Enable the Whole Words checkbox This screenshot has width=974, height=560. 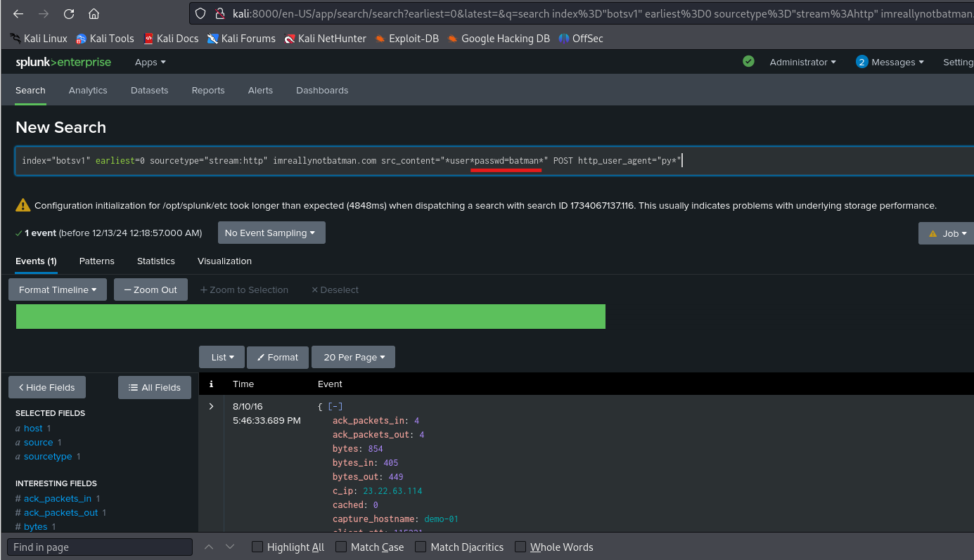520,547
